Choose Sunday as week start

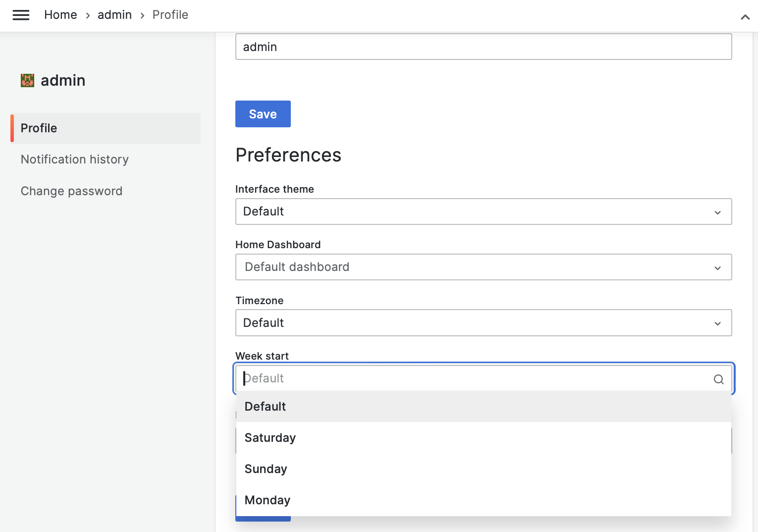tap(266, 469)
